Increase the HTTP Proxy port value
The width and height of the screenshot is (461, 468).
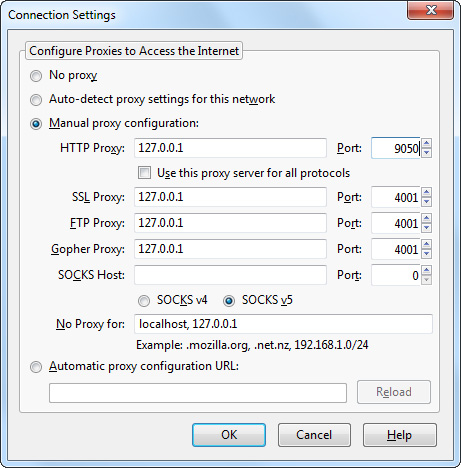point(426,143)
